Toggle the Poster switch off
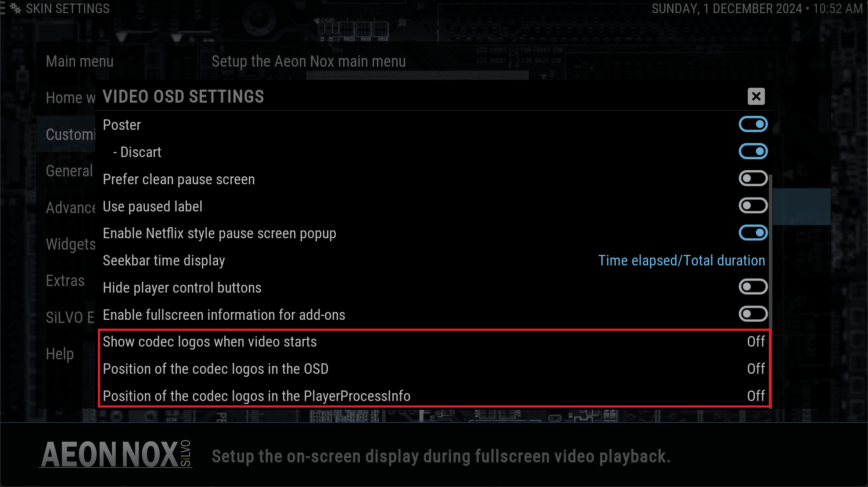Image resolution: width=868 pixels, height=487 pixels. pos(753,125)
